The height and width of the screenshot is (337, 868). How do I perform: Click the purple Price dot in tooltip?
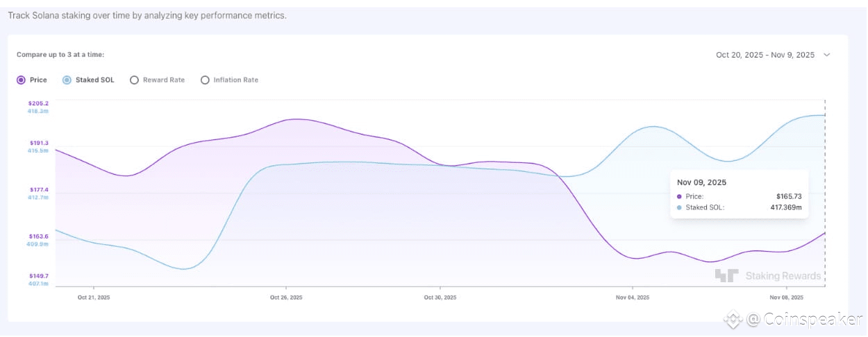tap(679, 196)
